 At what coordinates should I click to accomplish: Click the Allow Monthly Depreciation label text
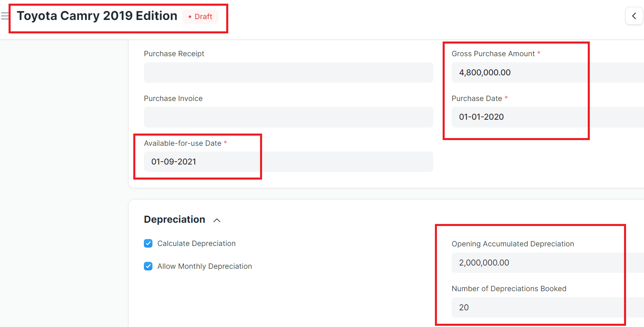click(205, 266)
